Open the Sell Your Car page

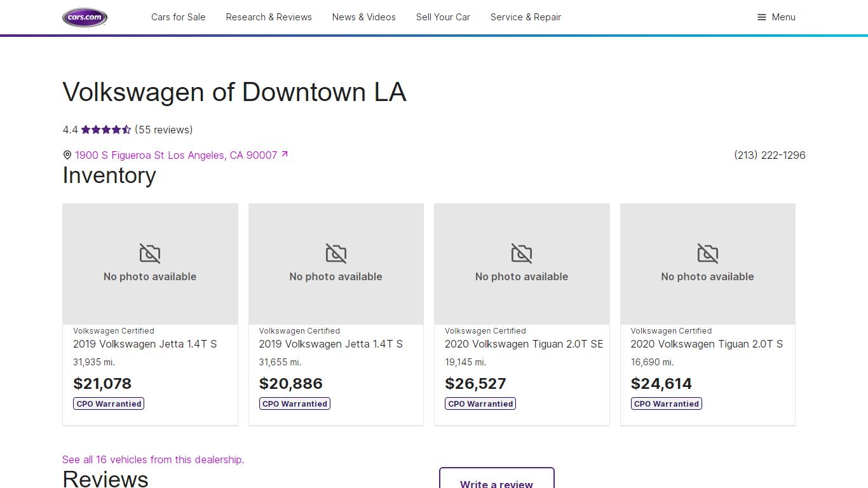tap(443, 17)
